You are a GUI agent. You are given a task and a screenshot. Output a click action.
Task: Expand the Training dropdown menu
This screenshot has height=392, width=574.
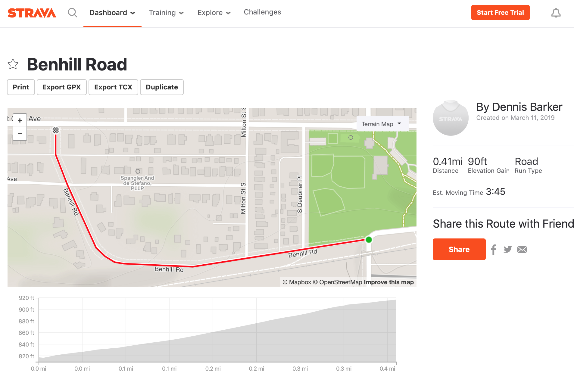(166, 13)
